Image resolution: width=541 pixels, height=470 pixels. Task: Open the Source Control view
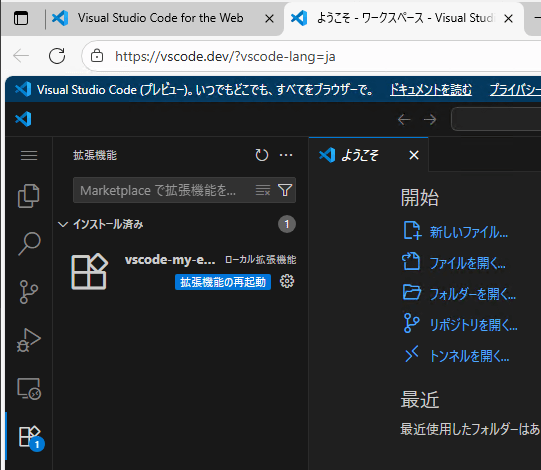[29, 292]
